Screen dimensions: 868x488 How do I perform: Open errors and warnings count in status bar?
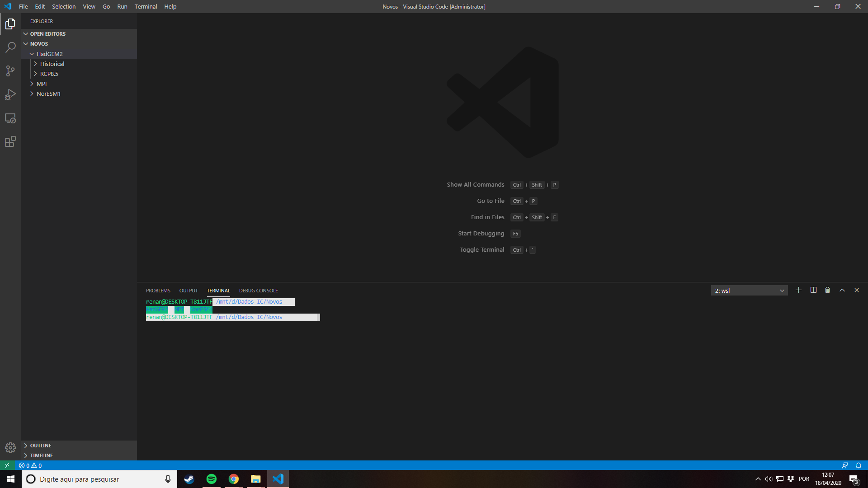(x=30, y=465)
